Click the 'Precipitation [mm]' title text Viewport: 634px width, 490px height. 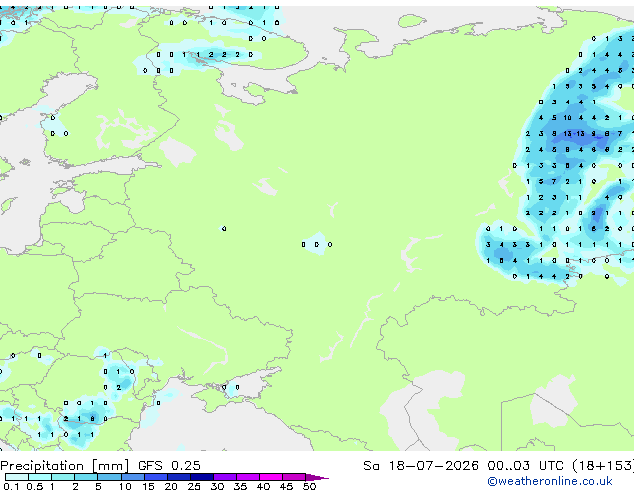[x=65, y=466]
